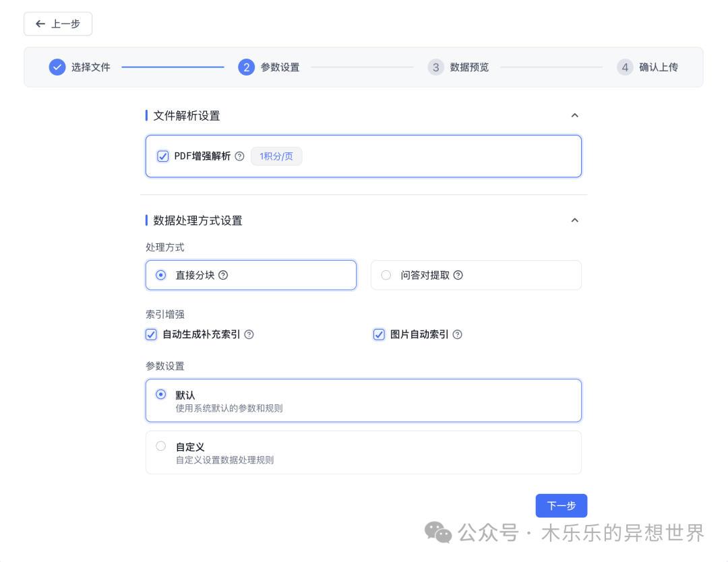Select the 自定义 parameter radio button

tap(160, 446)
